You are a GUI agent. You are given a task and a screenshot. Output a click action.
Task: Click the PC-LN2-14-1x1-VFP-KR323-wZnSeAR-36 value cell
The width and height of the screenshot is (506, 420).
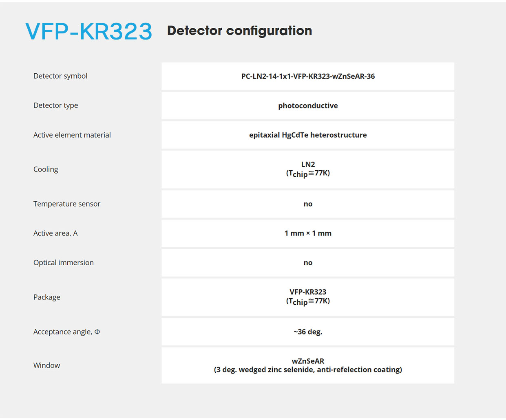308,76
